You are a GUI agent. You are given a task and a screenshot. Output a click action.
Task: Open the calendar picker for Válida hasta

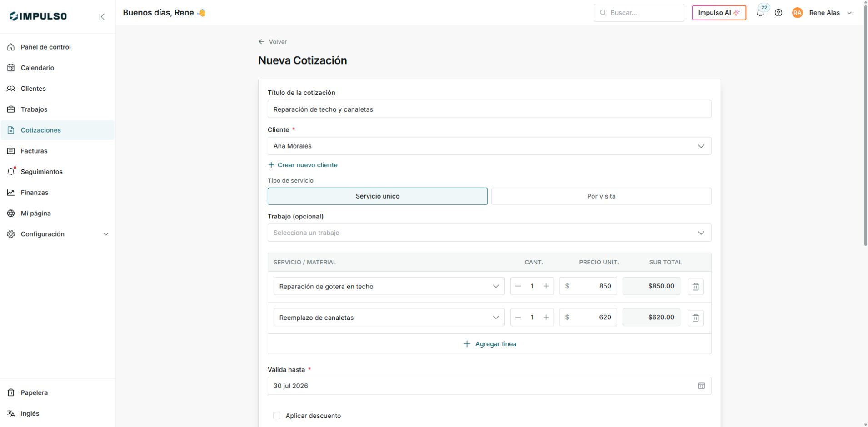(702, 386)
